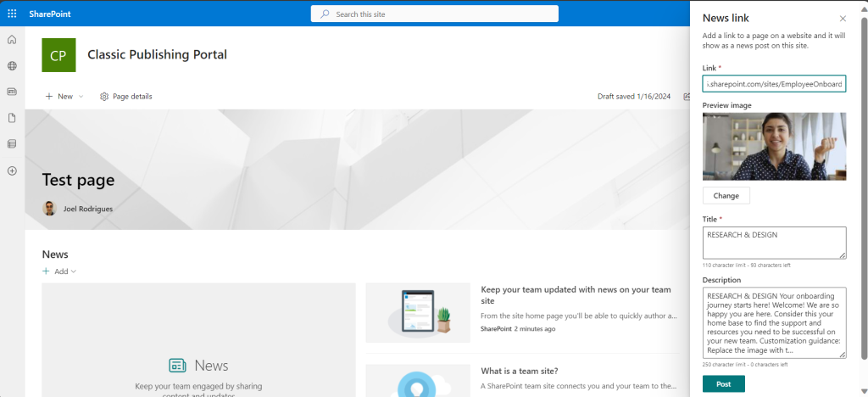Open the news icon in left rail
The width and height of the screenshot is (868, 397).
pyautogui.click(x=12, y=92)
